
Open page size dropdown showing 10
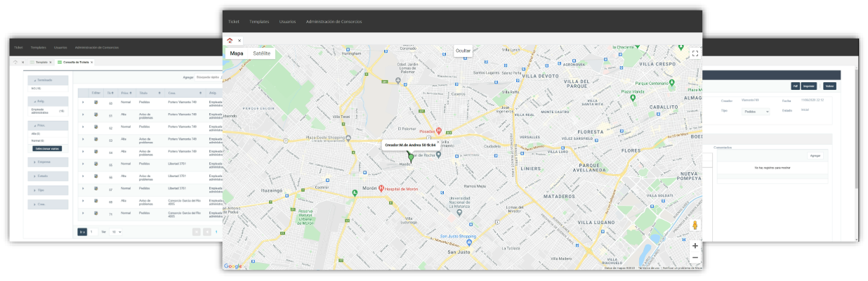117,231
